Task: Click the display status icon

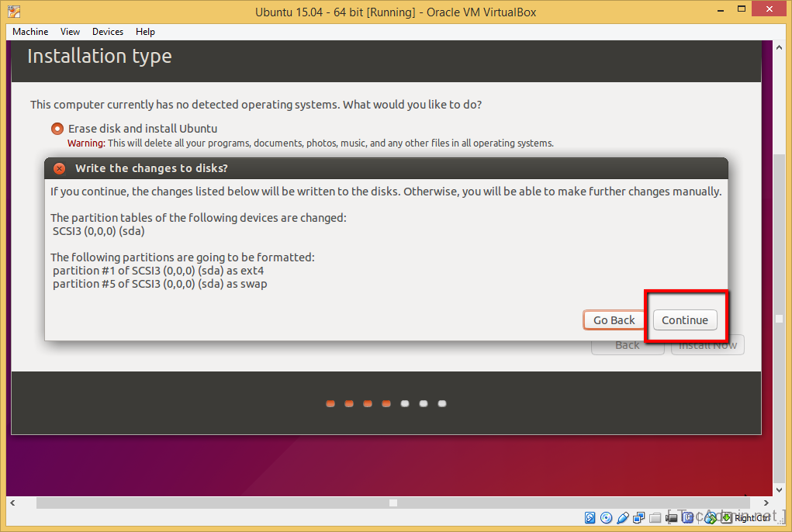Action: tap(710, 518)
